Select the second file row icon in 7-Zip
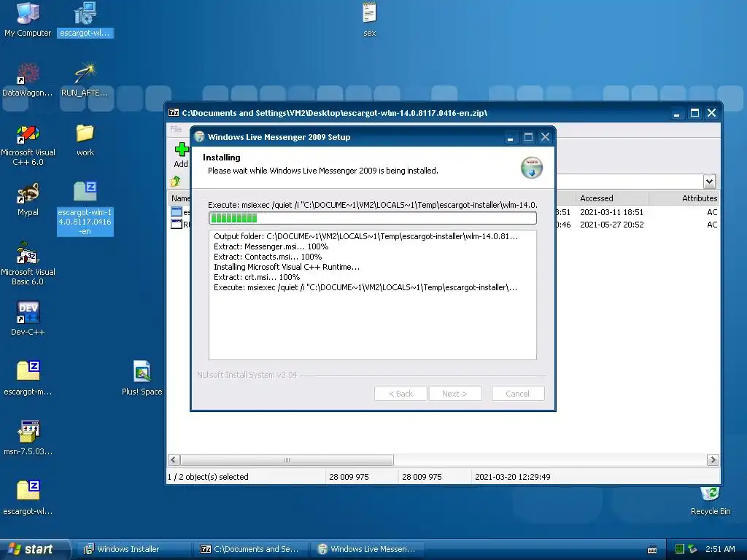The width and height of the screenshot is (747, 560). click(177, 225)
